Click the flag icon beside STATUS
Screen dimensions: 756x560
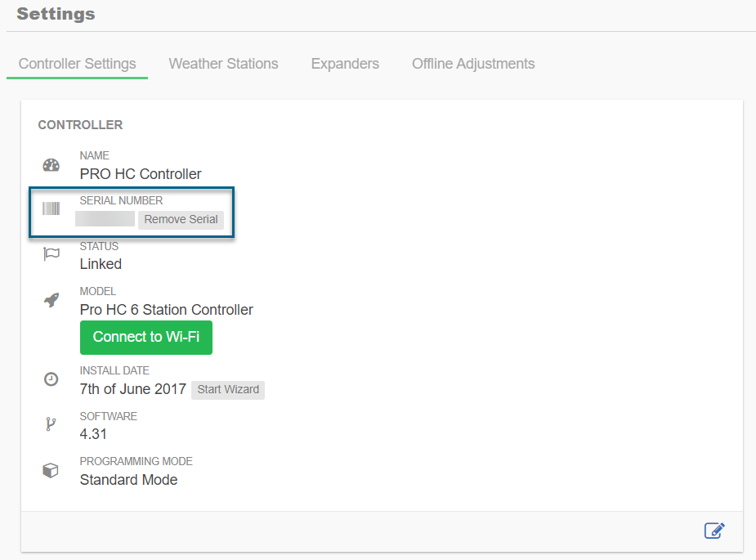pyautogui.click(x=51, y=254)
